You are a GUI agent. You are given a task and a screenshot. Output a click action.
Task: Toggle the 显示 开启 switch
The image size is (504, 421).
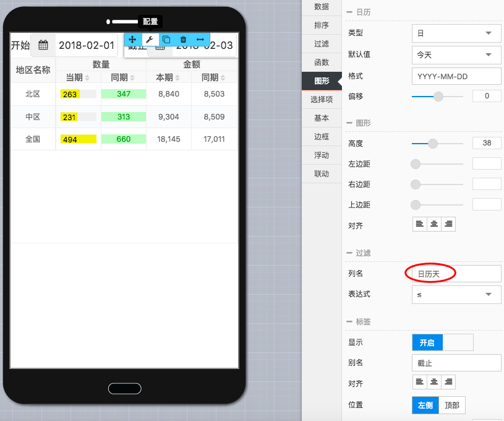click(442, 342)
